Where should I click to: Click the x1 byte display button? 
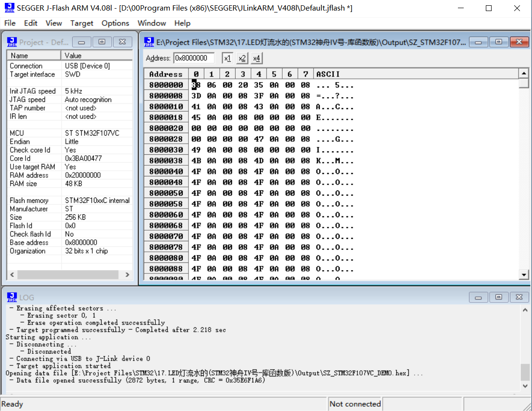(228, 58)
